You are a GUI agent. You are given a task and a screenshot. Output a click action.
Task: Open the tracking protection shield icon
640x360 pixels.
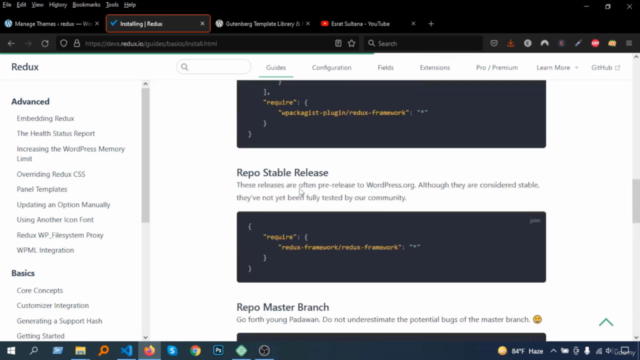point(64,43)
